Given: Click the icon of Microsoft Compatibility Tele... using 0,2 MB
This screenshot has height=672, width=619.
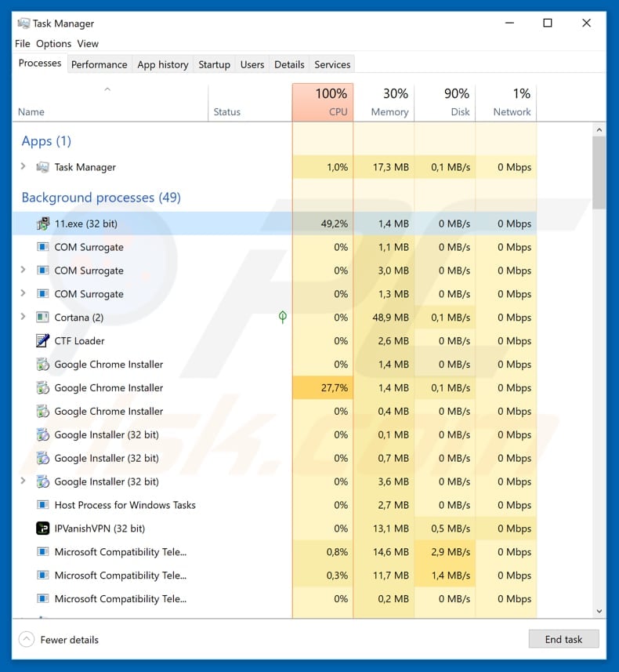Looking at the screenshot, I should click(x=42, y=599).
